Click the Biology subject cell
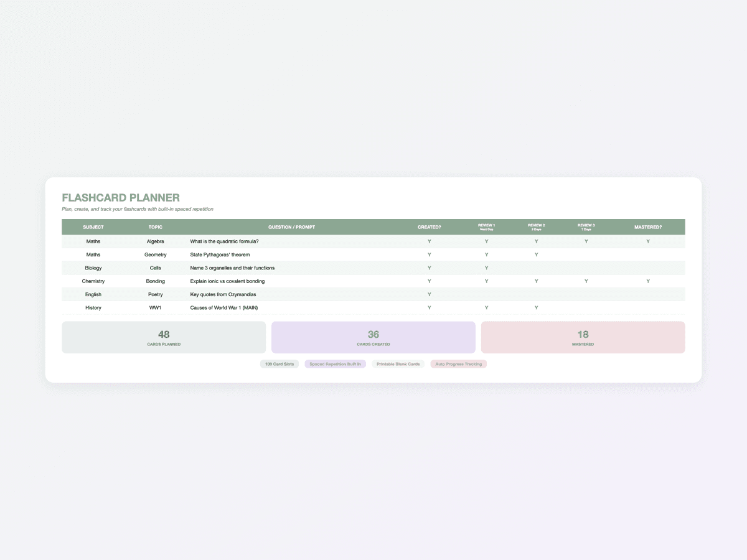Image resolution: width=747 pixels, height=560 pixels. 93,268
